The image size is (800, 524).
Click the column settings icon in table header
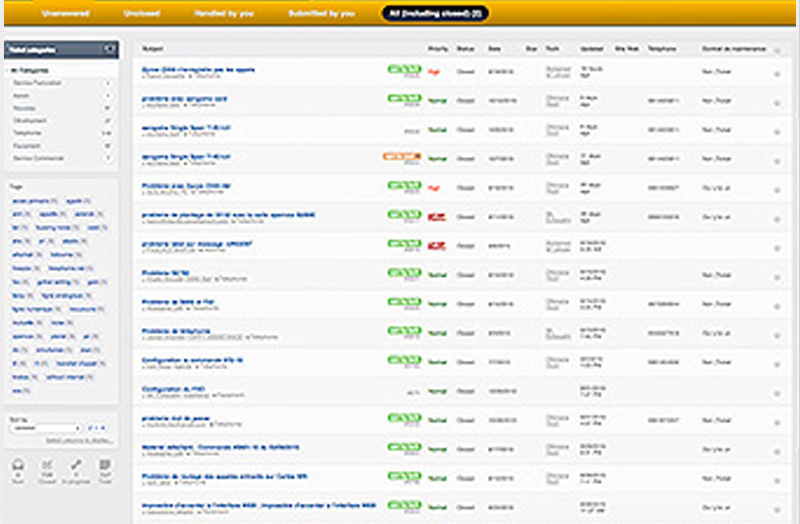pos(777,48)
